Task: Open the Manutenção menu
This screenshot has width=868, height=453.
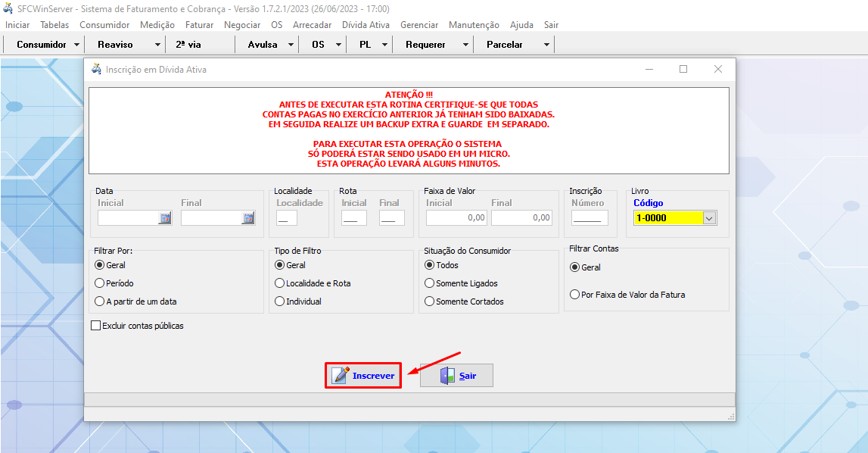Action: (473, 24)
